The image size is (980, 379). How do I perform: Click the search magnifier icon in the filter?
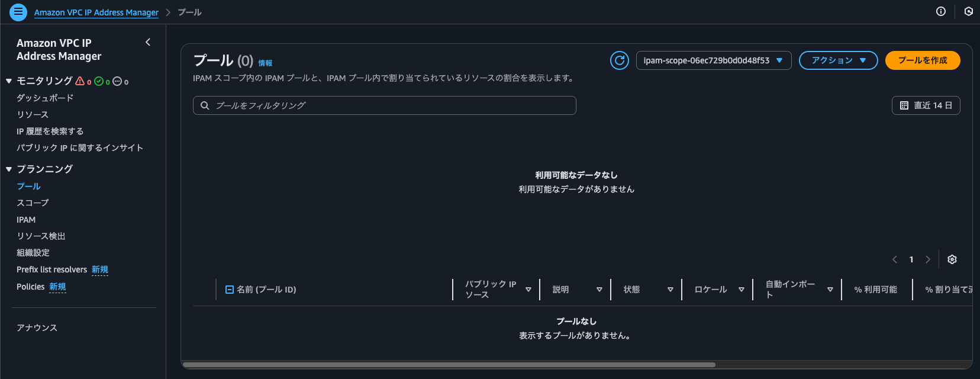[x=205, y=105]
